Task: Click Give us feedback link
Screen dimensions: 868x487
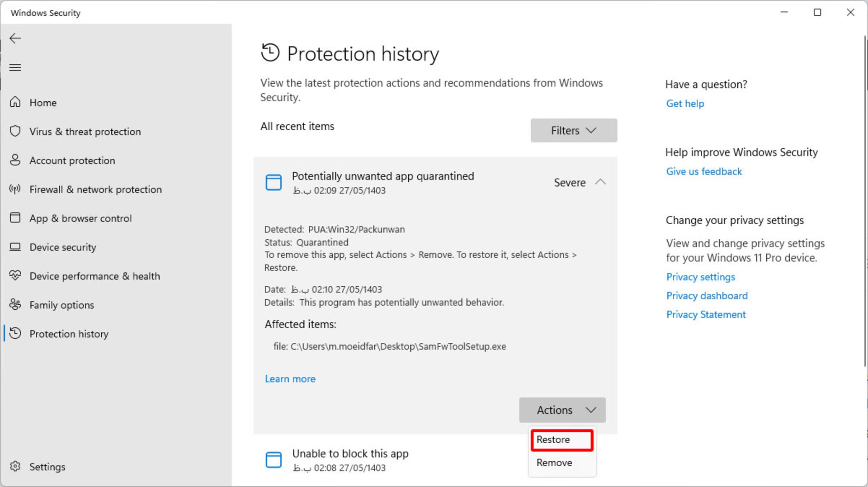Action: point(704,171)
